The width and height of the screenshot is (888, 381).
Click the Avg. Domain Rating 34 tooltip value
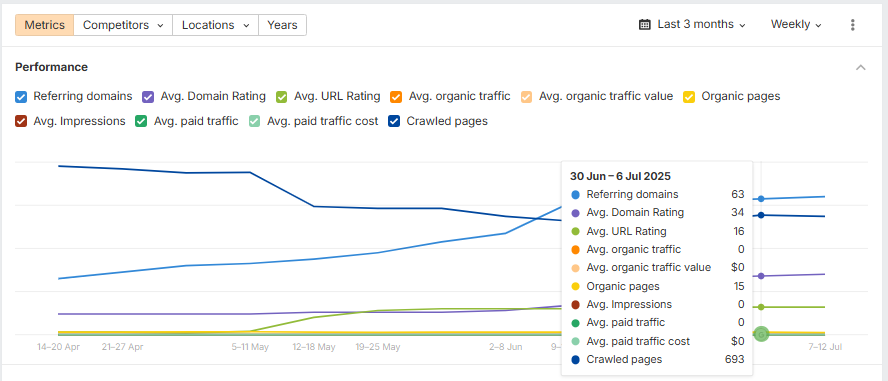[737, 213]
